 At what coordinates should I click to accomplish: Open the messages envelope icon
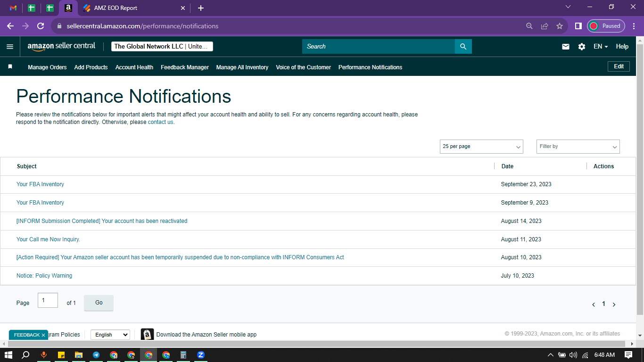click(x=566, y=46)
